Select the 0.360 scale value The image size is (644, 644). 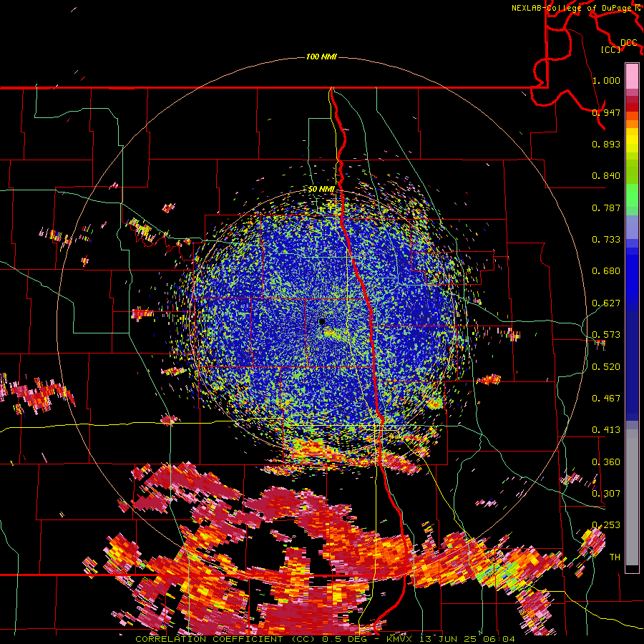pos(606,462)
